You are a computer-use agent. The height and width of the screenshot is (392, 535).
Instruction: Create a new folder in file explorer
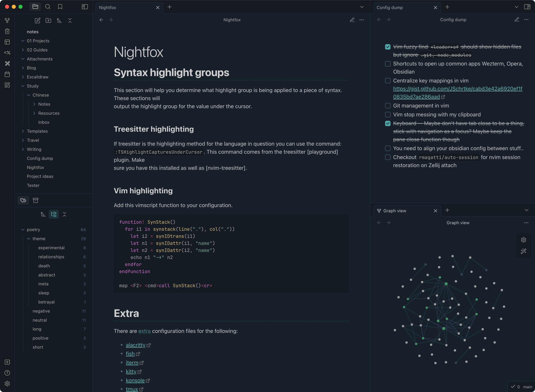coord(48,21)
